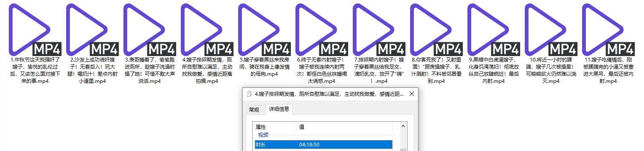Screen dimensions: 644x151
Task: Click the 属性 column header
Action: (x=275, y=127)
